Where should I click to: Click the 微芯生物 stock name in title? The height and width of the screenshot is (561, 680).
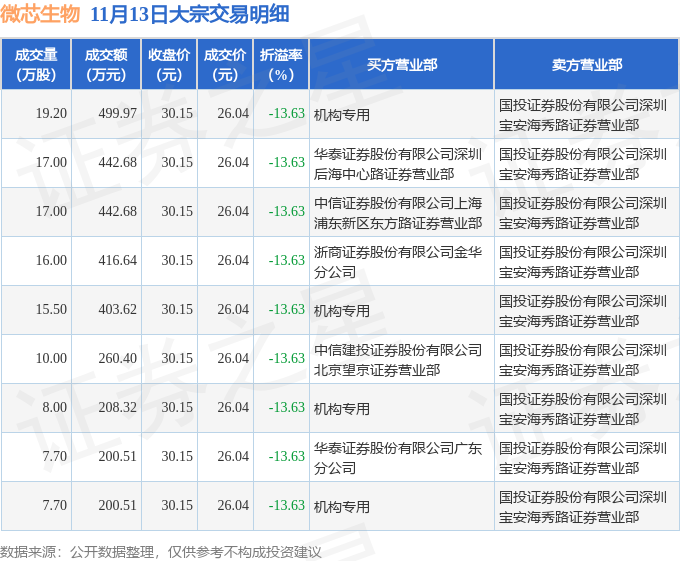tap(40, 14)
